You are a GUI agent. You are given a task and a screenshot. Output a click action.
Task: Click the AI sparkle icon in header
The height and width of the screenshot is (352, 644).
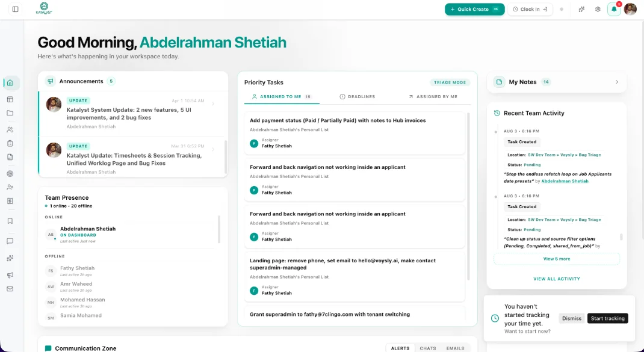[581, 9]
